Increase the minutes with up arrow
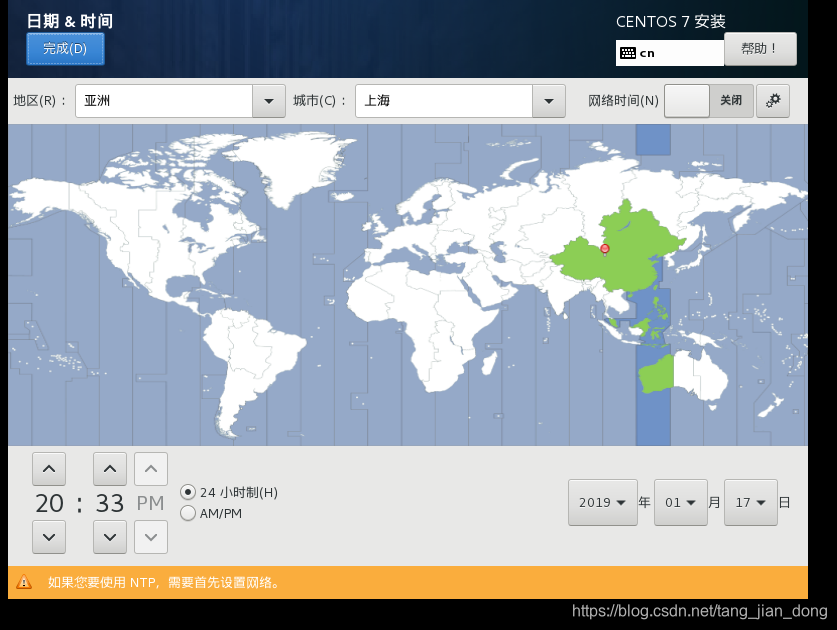This screenshot has width=837, height=630. click(x=110, y=469)
